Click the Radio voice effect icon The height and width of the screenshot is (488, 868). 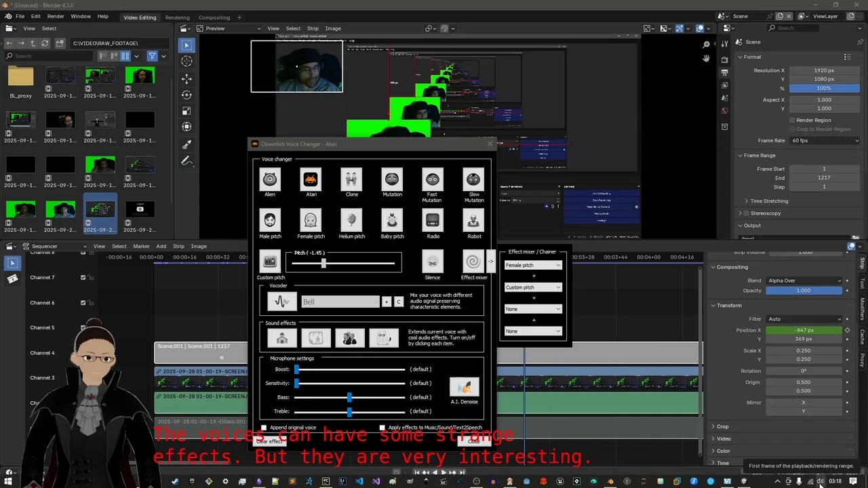click(x=432, y=220)
